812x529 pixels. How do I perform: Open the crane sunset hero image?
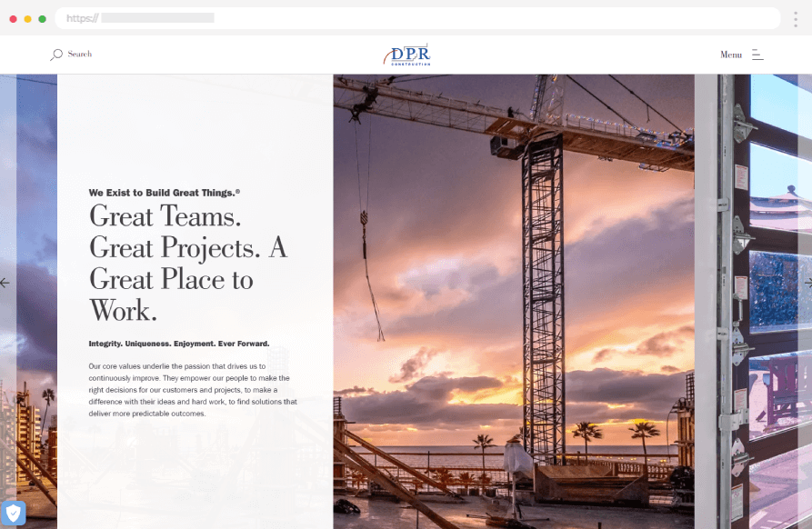514,300
